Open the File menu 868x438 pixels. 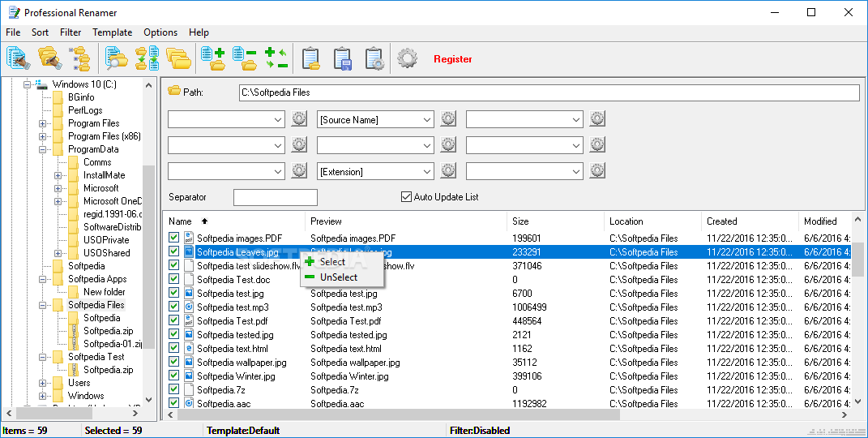(13, 32)
